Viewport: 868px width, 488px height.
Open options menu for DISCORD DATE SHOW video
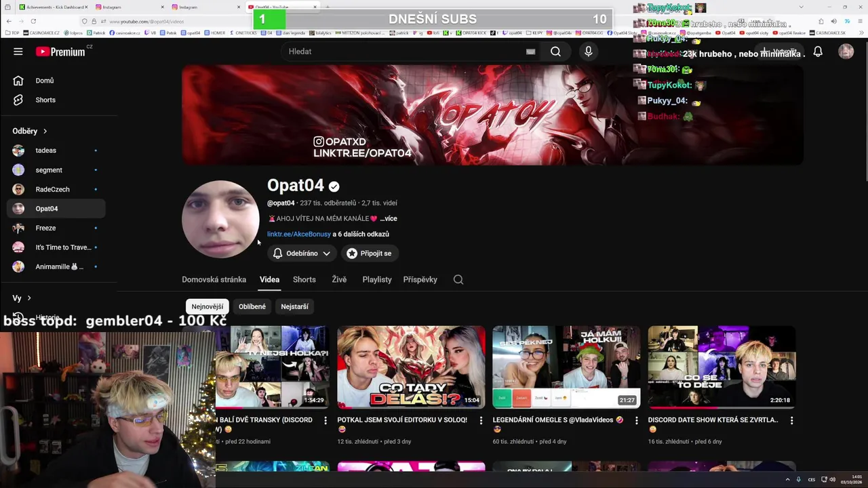pos(791,421)
